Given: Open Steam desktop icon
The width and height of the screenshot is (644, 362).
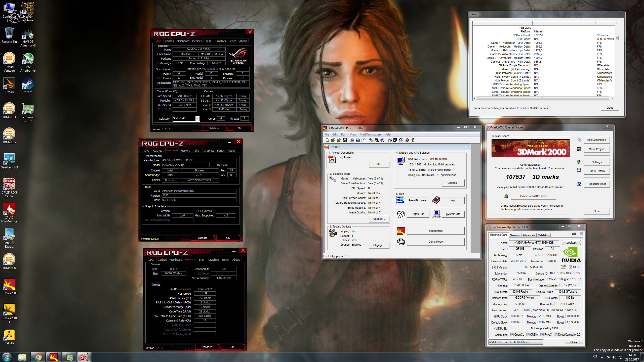Looking at the screenshot, I should [28, 85].
